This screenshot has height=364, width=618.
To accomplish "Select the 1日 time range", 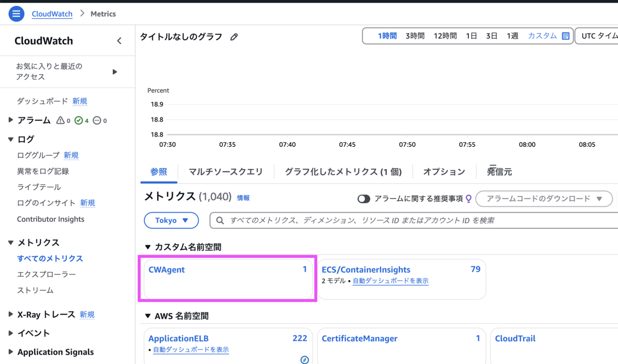I will point(471,36).
